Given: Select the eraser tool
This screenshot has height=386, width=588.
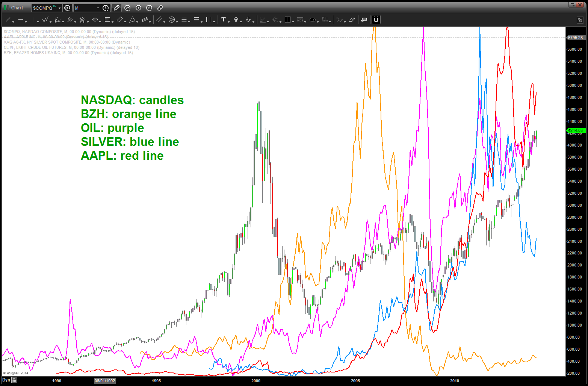Looking at the screenshot, I should point(352,20).
